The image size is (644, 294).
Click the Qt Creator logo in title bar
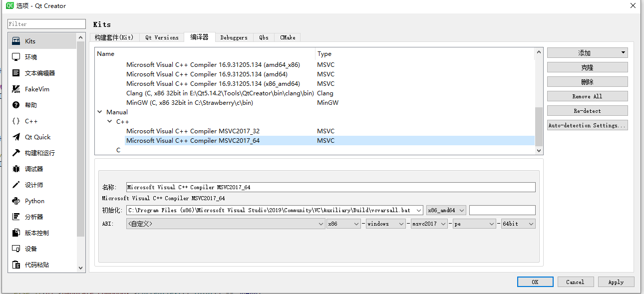point(9,5)
